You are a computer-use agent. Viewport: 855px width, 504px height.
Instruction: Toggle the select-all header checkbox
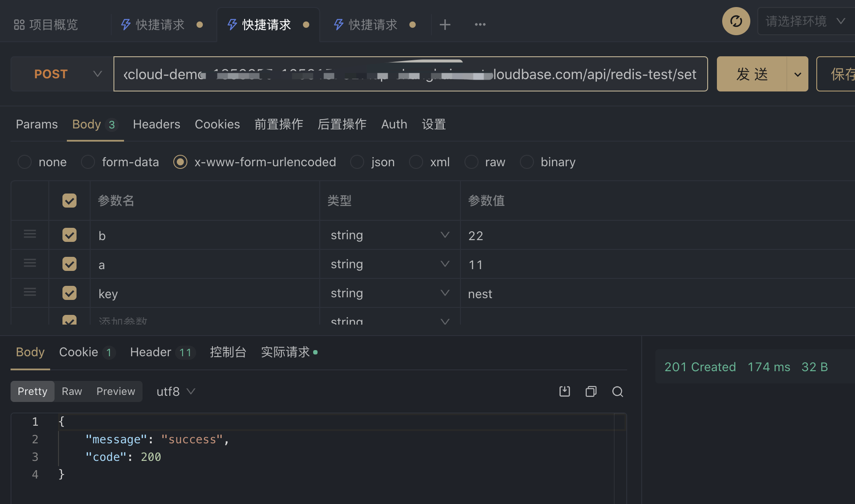point(69,201)
